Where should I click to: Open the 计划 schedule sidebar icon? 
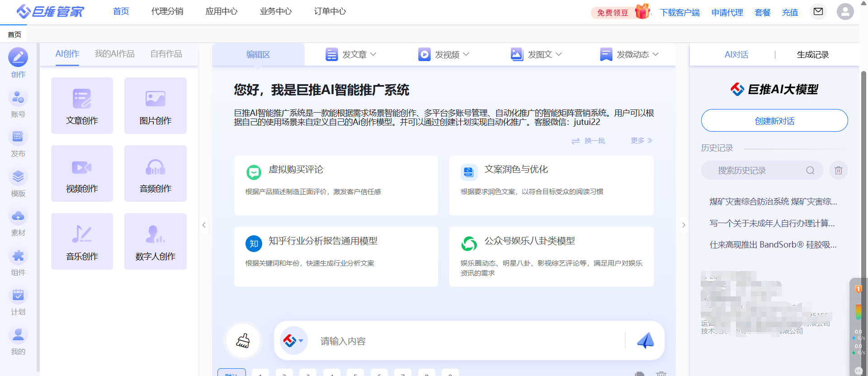point(18,300)
